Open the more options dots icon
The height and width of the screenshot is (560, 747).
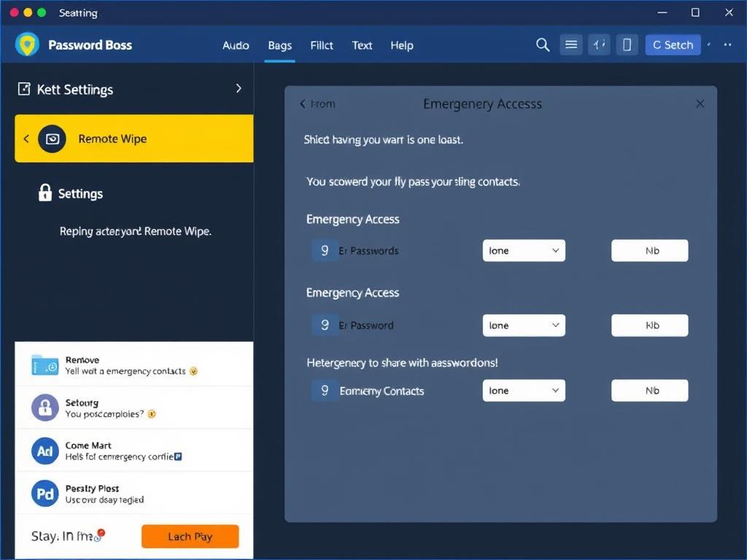coord(727,44)
